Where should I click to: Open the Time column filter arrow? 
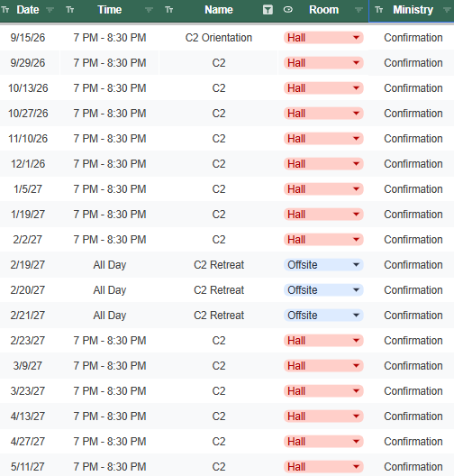(x=149, y=10)
